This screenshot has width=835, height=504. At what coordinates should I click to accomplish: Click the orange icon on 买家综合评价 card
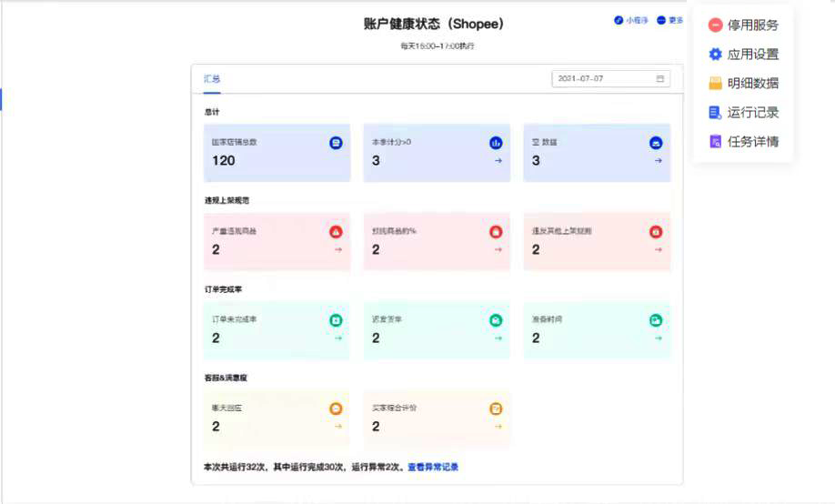[496, 408]
